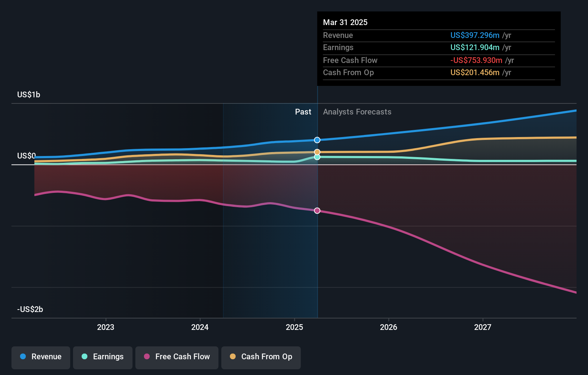
Task: Select the 2023 x-axis label
Action: pos(106,327)
